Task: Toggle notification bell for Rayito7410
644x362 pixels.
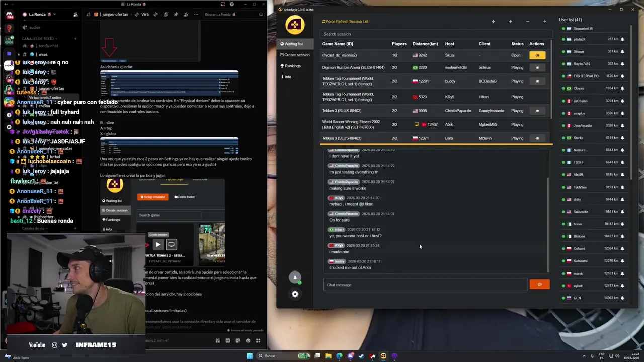Action: tap(622, 64)
